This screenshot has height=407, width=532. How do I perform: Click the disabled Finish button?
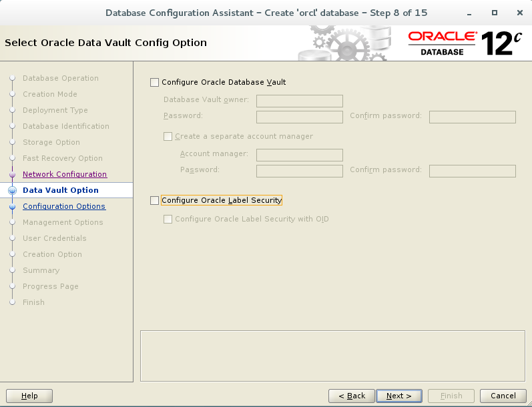tap(451, 396)
